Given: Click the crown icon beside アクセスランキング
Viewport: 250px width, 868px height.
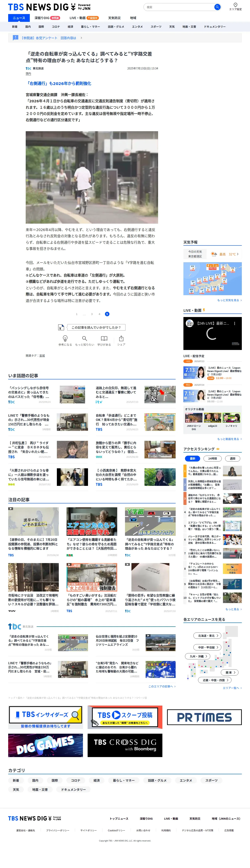Looking at the screenshot, I should pos(218,449).
